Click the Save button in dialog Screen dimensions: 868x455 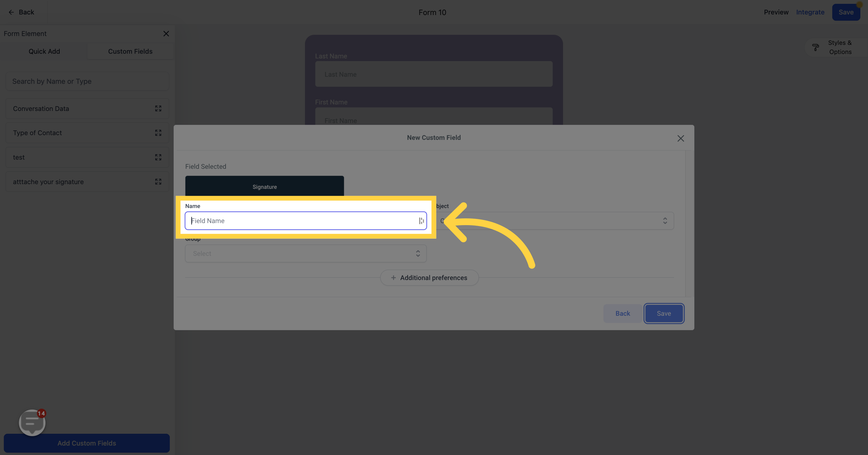coord(664,313)
